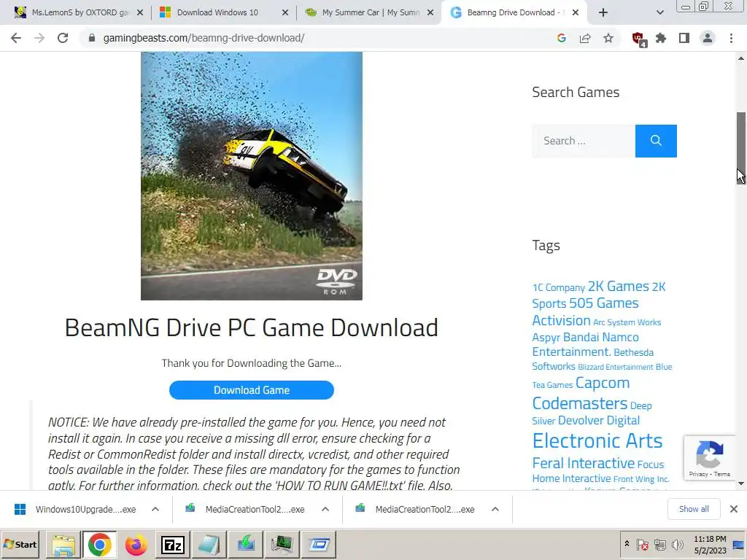The width and height of the screenshot is (747, 560).
Task: Close the downloads bar
Action: coord(734,509)
